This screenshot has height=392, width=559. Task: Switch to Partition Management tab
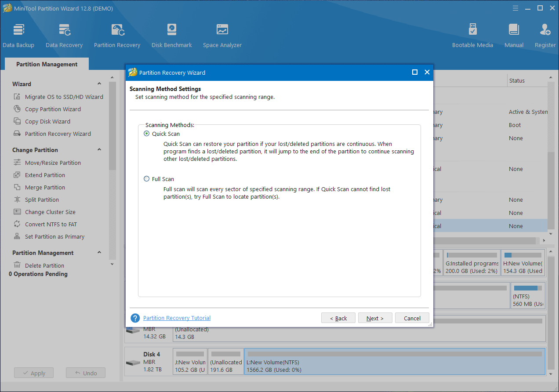[47, 64]
